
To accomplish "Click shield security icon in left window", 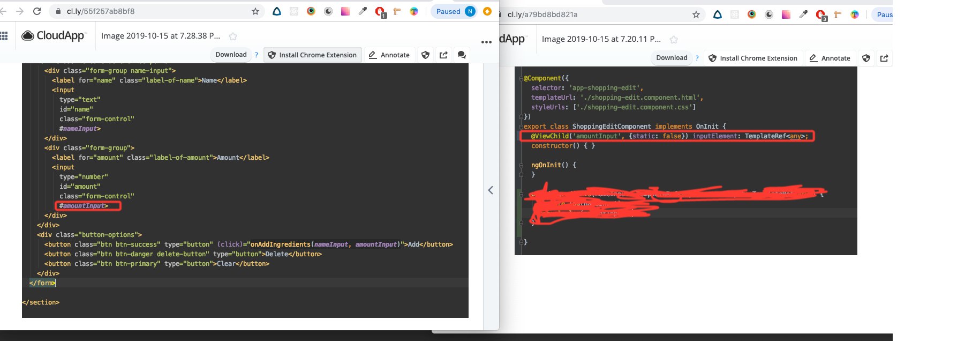I will tap(426, 55).
